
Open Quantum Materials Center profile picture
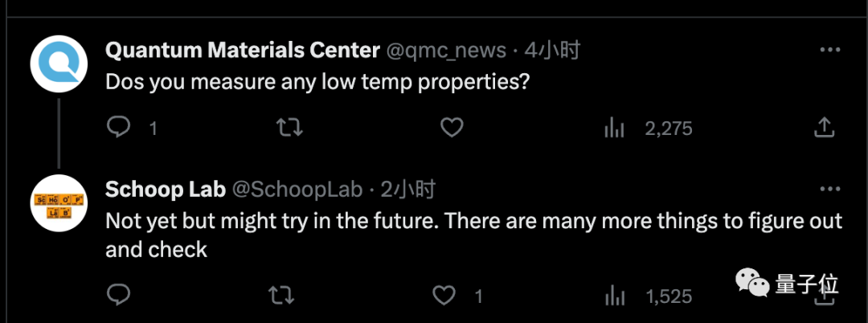(x=59, y=63)
